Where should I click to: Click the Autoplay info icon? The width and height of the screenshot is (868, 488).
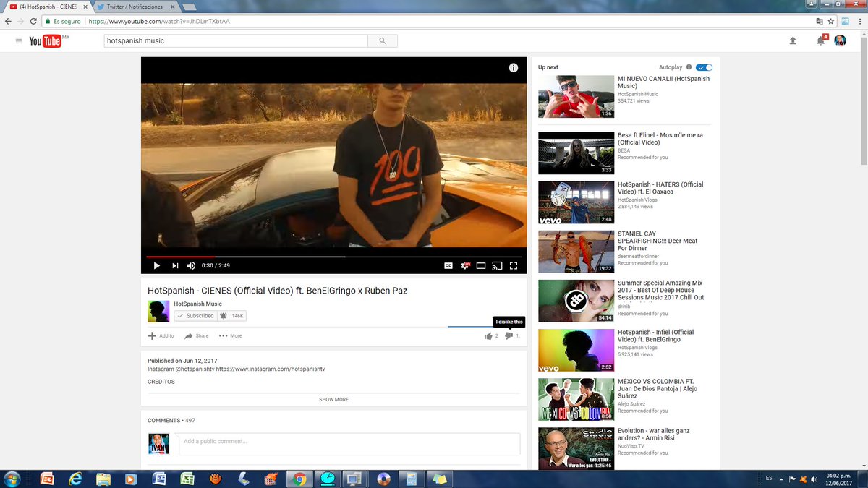pos(689,67)
